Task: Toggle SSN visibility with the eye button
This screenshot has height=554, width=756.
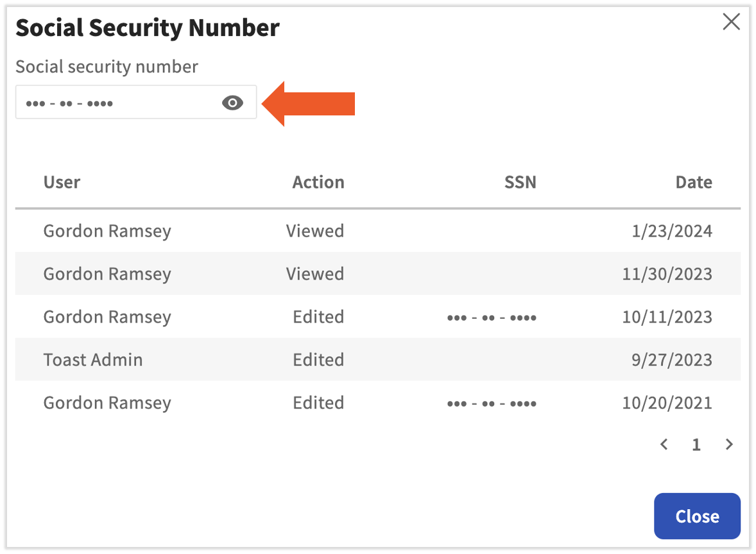Action: tap(232, 103)
